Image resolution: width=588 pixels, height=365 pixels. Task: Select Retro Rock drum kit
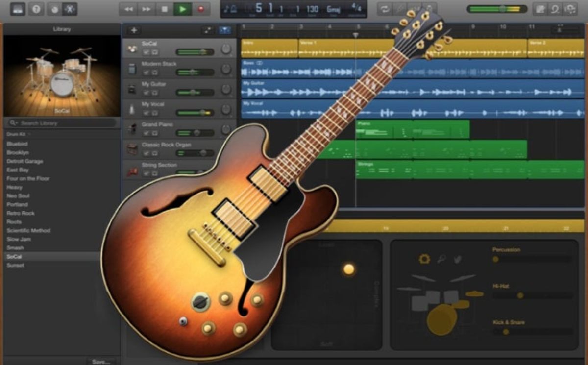[x=21, y=213]
